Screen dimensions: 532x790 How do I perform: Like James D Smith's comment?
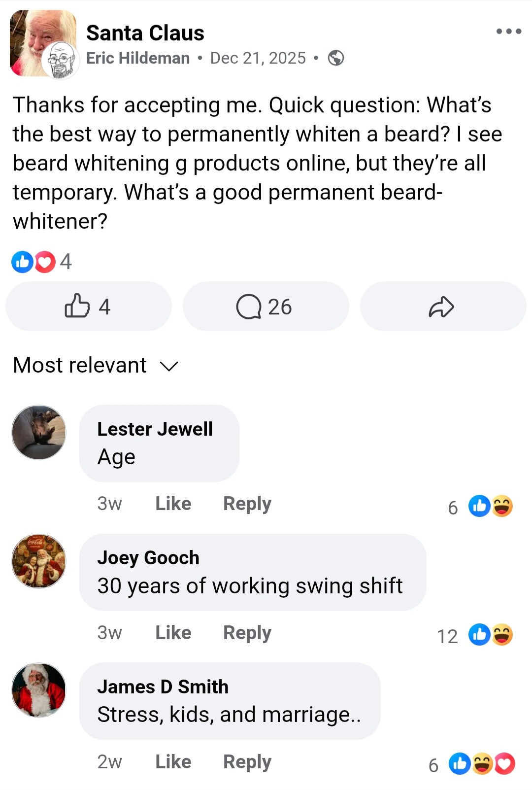pos(173,762)
